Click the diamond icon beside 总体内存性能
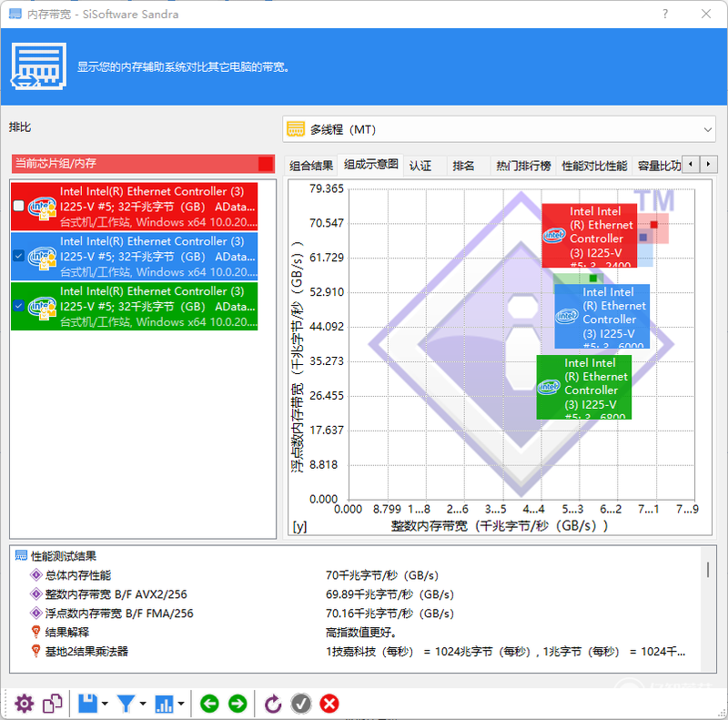This screenshot has height=720, width=728. [x=35, y=575]
